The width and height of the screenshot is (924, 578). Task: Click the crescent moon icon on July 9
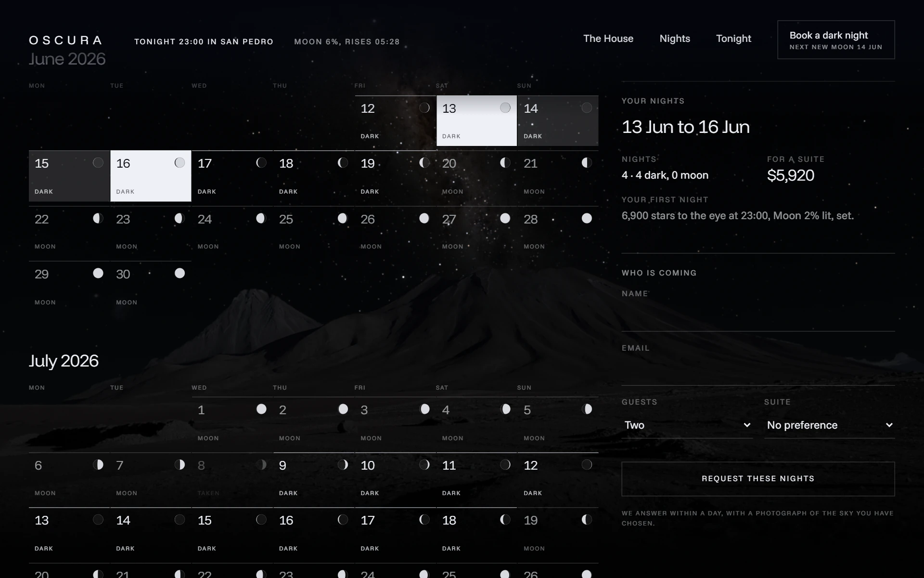(x=343, y=465)
